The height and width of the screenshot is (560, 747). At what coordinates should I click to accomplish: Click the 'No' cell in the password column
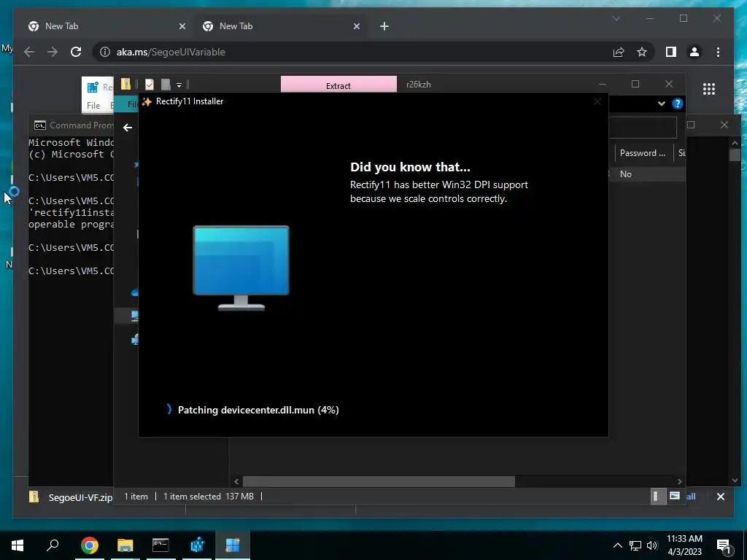(625, 174)
